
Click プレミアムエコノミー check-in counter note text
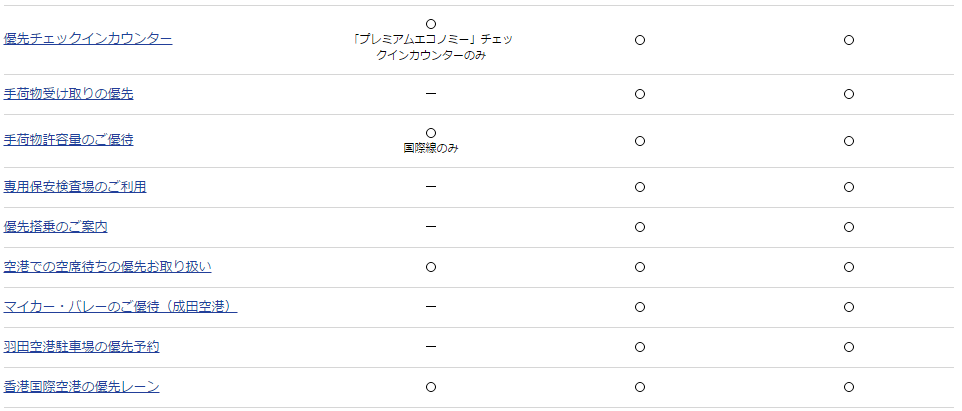click(x=431, y=47)
